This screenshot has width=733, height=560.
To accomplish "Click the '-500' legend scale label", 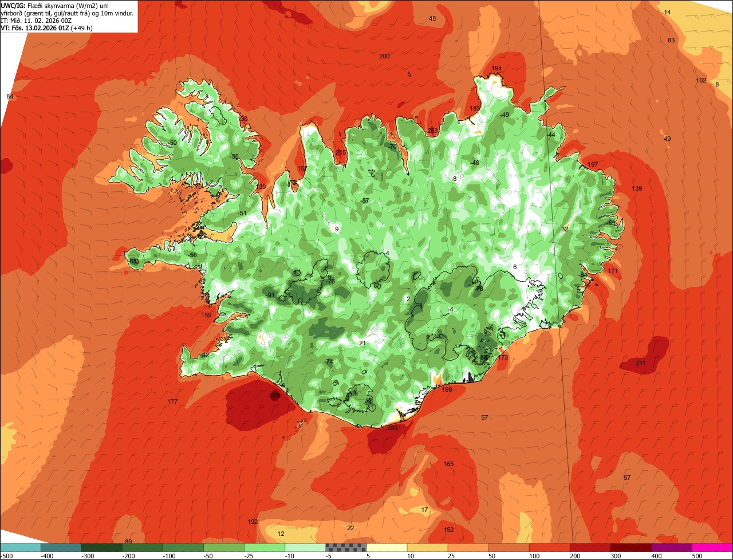I will coord(7,555).
